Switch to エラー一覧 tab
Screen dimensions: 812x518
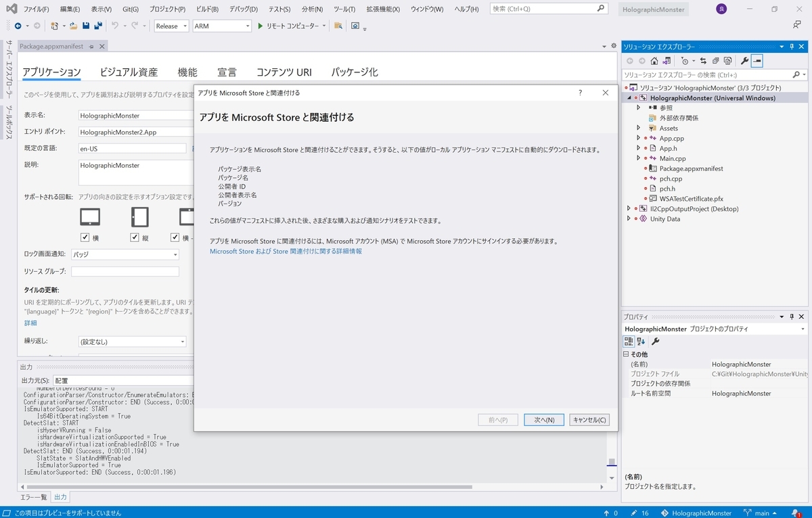(35, 497)
